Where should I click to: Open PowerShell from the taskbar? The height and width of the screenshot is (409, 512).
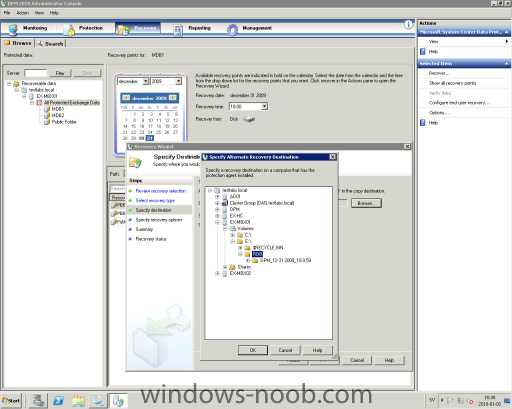59,400
